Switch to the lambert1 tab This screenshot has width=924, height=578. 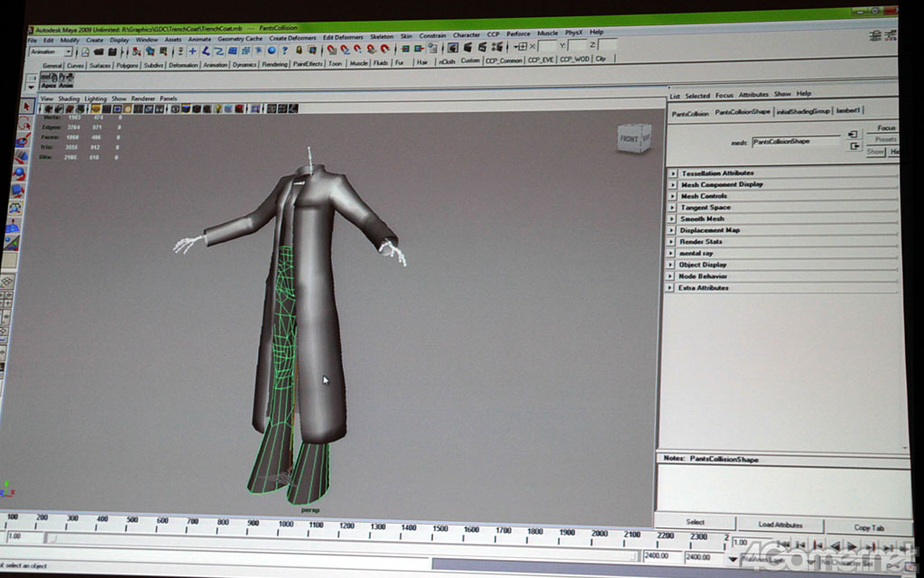848,111
